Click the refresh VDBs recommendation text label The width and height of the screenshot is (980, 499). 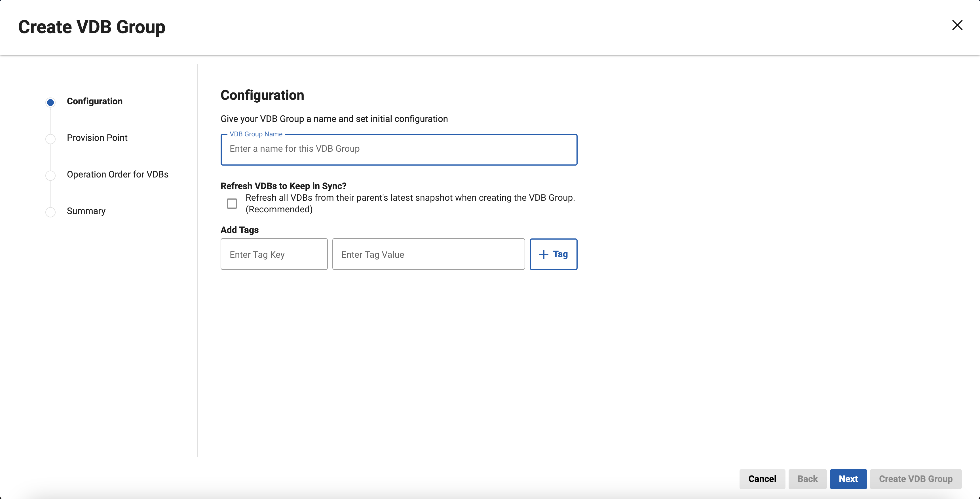coord(410,204)
